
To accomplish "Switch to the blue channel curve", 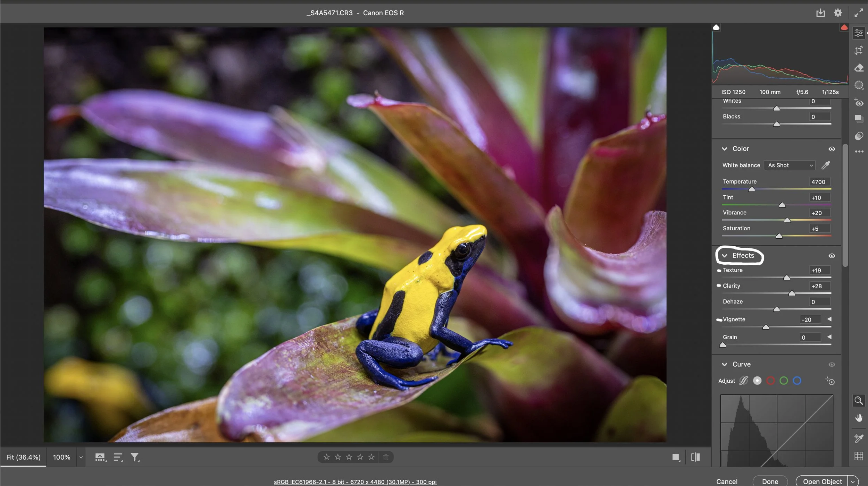I will [x=797, y=381].
